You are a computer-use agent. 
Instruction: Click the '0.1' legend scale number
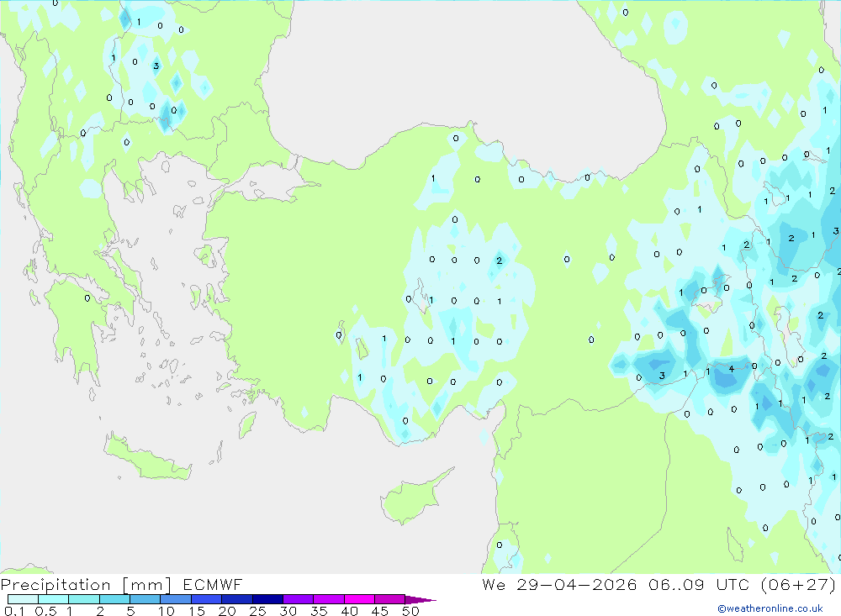(x=14, y=611)
